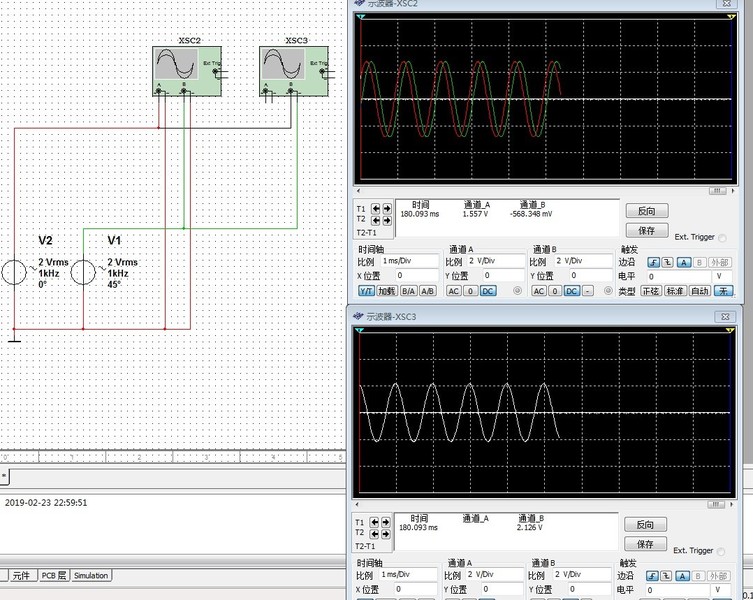Toggle XSC2 Channel B DC coupling
Screen dimensions: 753x600
(x=571, y=291)
